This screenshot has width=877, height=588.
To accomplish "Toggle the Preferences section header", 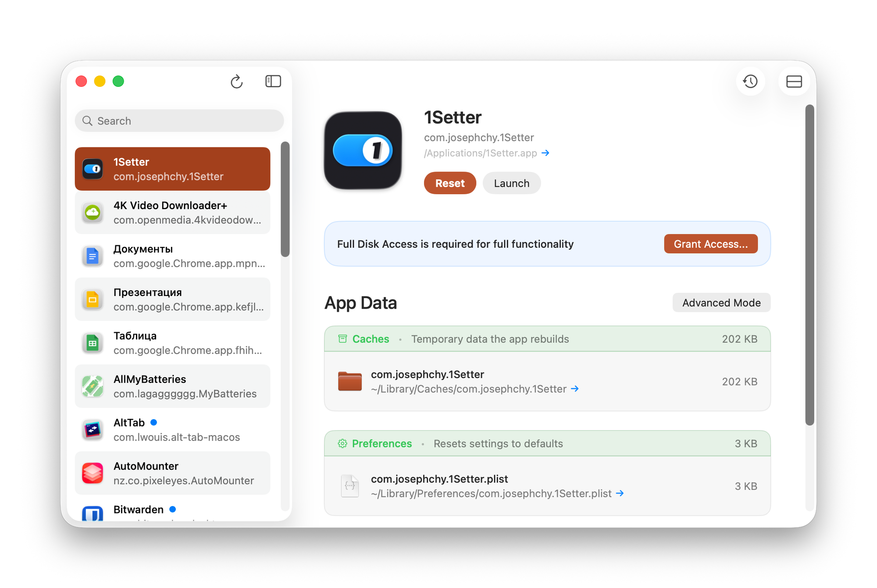I will coord(381,444).
